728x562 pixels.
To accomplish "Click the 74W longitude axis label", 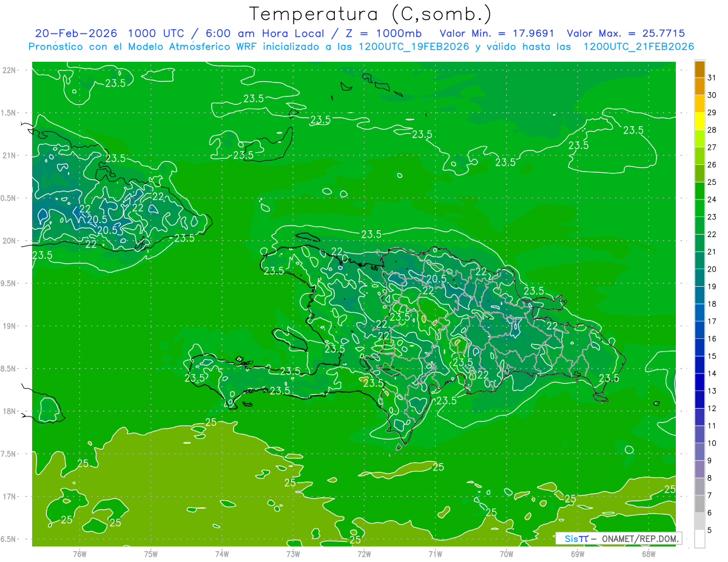I will point(222,554).
